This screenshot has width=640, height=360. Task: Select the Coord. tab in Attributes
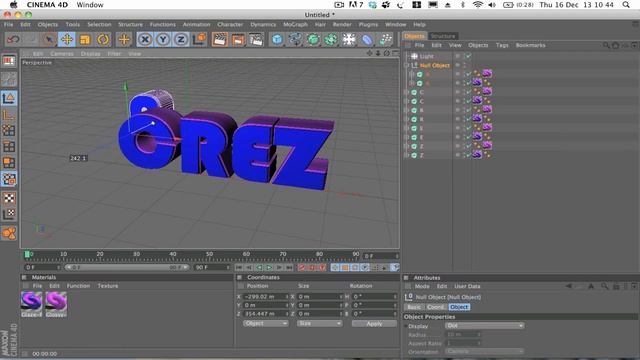pos(436,307)
